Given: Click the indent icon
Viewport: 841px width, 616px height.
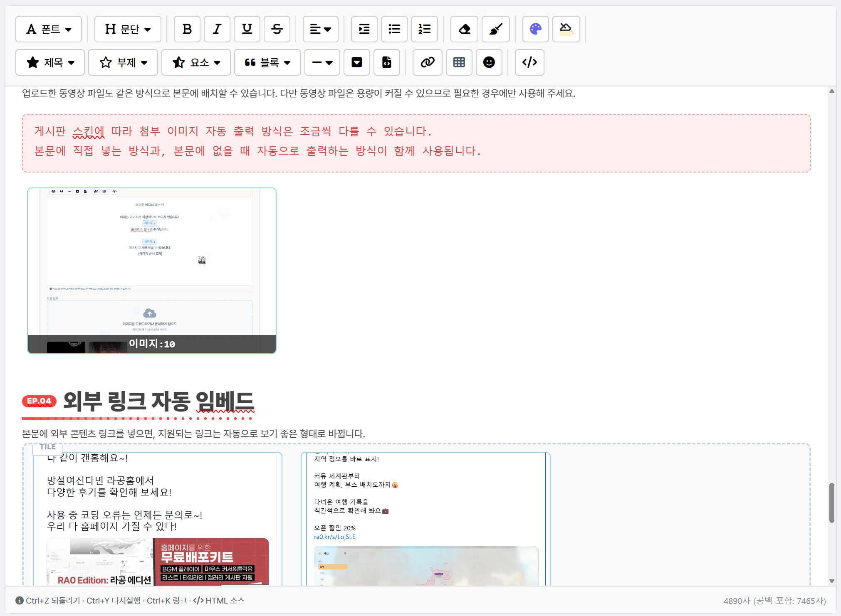Looking at the screenshot, I should click(364, 29).
